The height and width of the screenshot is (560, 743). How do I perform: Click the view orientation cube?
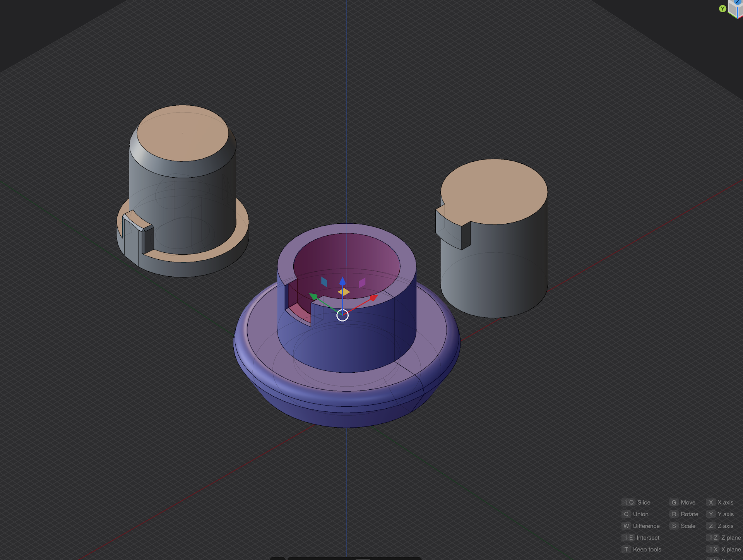pyautogui.click(x=736, y=9)
